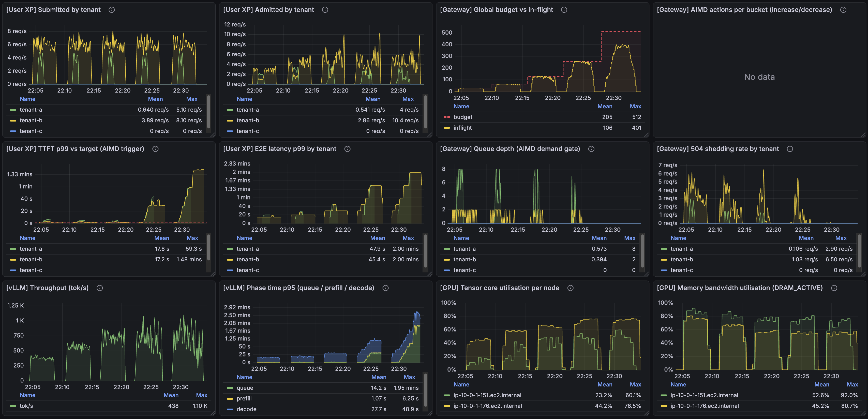Toggle decode series in Phase time legend
The width and height of the screenshot is (868, 419).
point(246,409)
